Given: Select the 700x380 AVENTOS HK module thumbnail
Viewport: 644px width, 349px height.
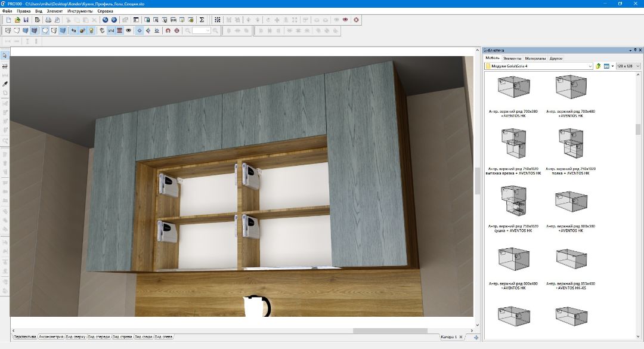Looking at the screenshot, I should [512, 88].
